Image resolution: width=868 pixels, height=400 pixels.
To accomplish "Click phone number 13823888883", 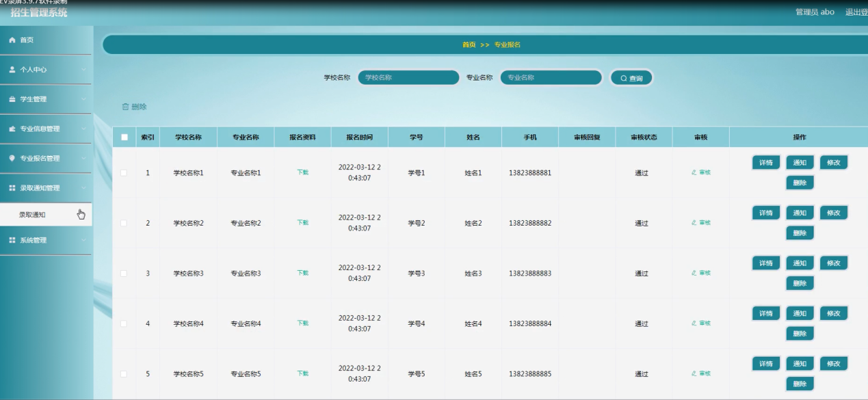I will click(530, 274).
